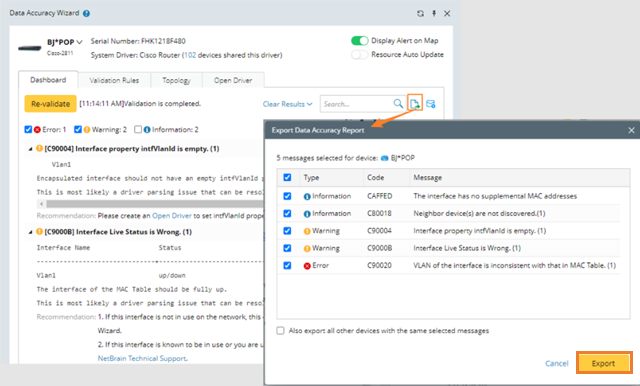Toggle the select-all header checkbox

tap(287, 177)
